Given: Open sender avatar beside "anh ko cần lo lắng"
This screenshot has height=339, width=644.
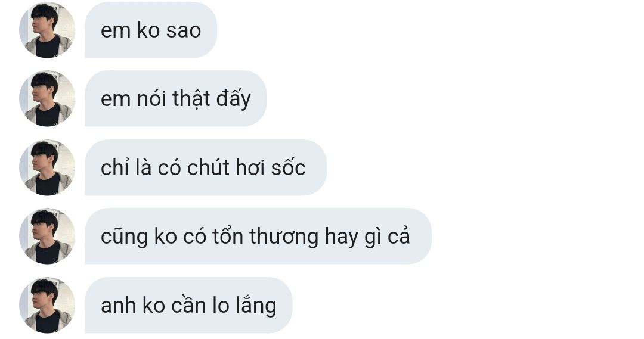Looking at the screenshot, I should click(47, 305).
